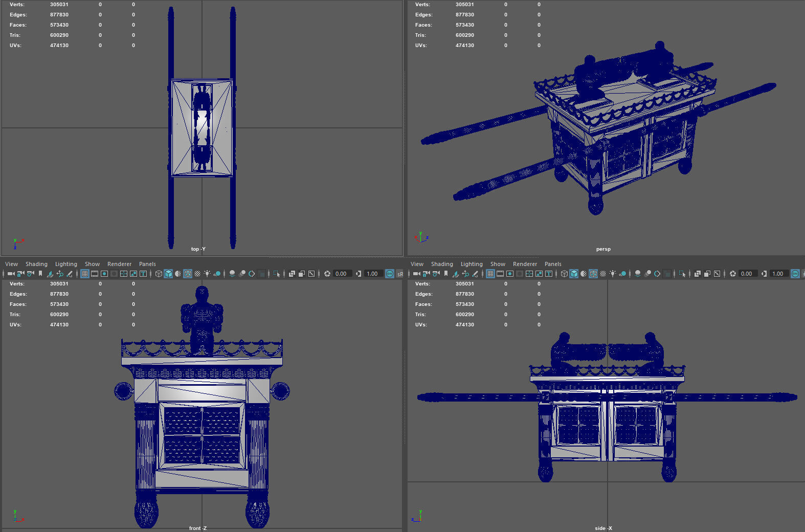
Task: Toggle Wireframe on Shaded in front panel toolbar
Action: click(188, 274)
